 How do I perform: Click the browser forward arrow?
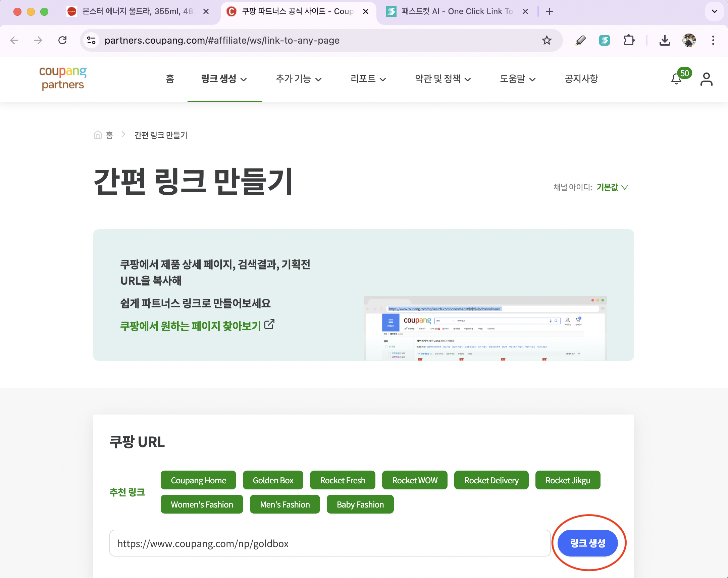pos(38,41)
